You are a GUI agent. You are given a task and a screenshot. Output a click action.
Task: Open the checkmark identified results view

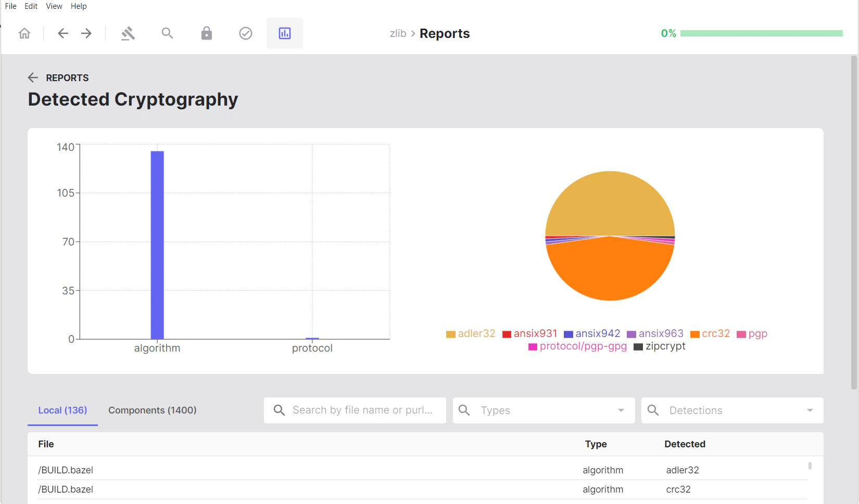pos(246,33)
